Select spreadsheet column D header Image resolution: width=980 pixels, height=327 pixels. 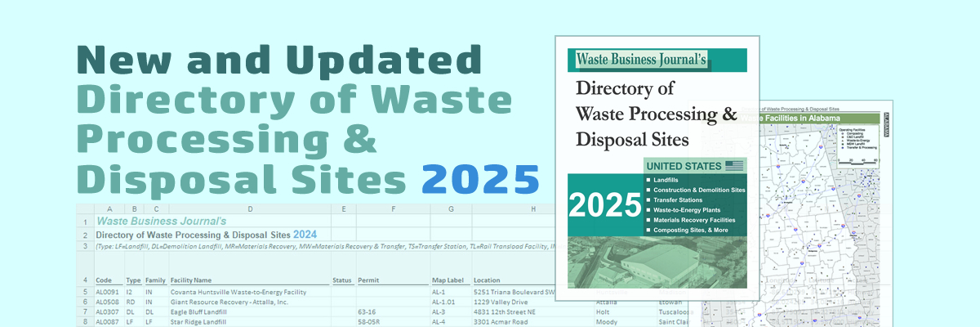coord(249,209)
